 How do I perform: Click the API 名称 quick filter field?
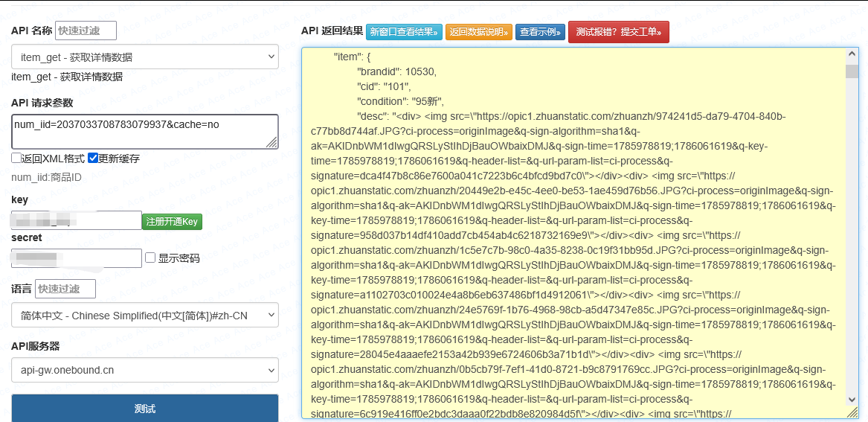click(x=86, y=31)
